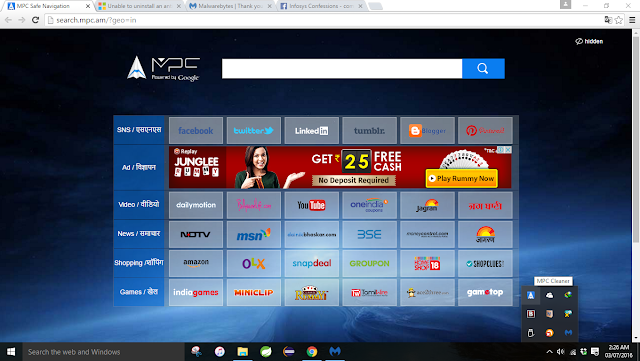
Task: Toggle the hidden eye option
Action: tap(589, 41)
